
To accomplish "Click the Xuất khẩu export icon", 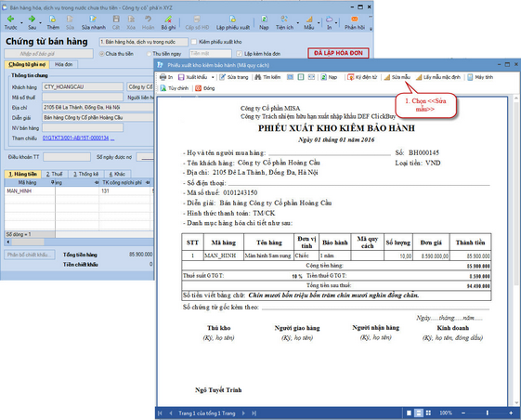I will (x=181, y=77).
